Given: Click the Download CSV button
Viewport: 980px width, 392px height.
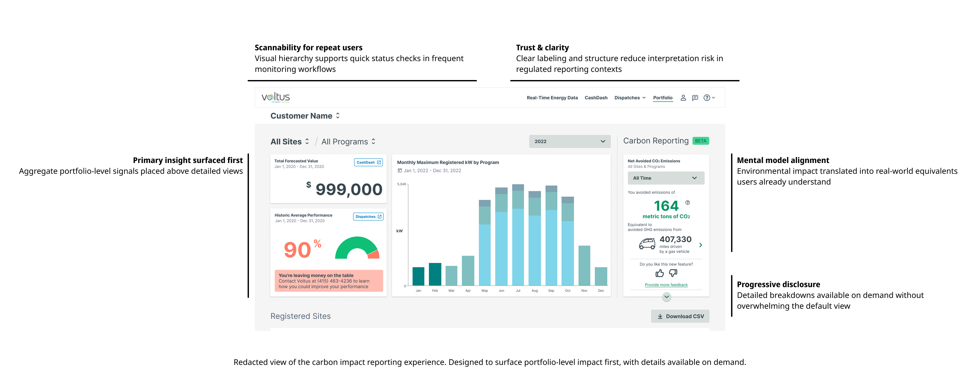Looking at the screenshot, I should click(x=680, y=316).
